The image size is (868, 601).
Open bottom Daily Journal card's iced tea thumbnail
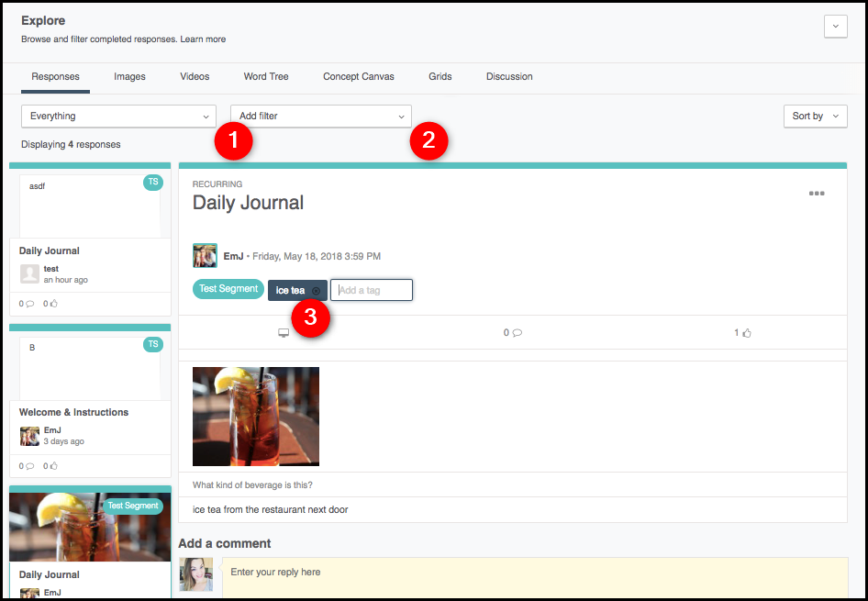coord(90,527)
